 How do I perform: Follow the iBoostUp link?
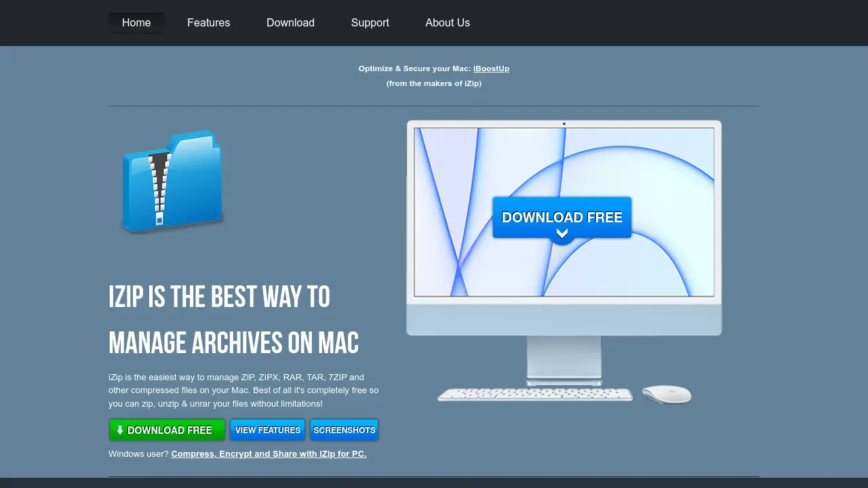click(x=491, y=68)
